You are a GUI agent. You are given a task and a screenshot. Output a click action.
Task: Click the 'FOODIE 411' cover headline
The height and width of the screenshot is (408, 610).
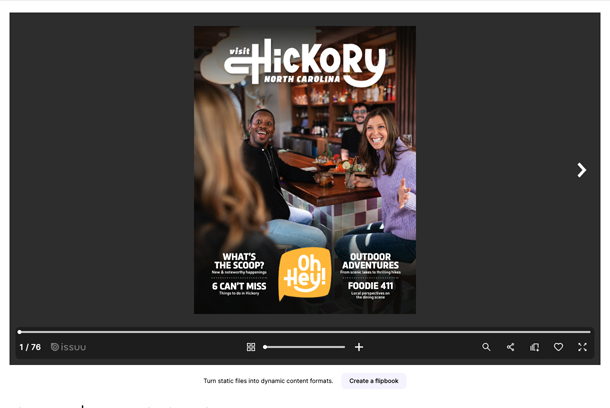[370, 286]
